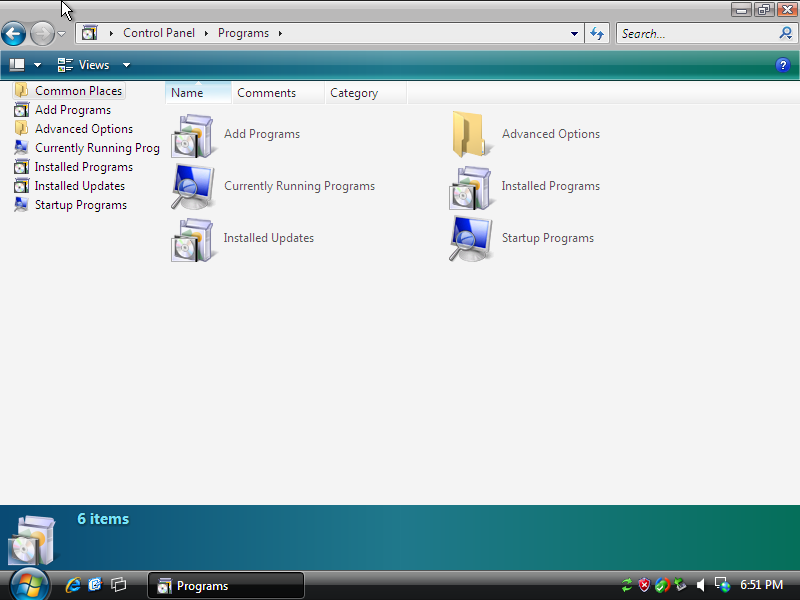Expand the arrow before Control Panel breadcrumb
Screen dimensions: 800x600
point(111,33)
